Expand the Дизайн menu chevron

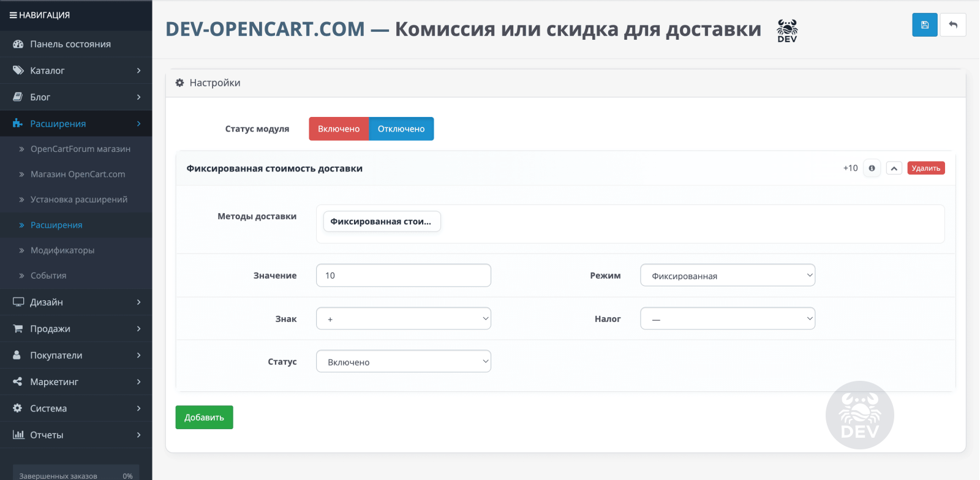[x=139, y=302]
